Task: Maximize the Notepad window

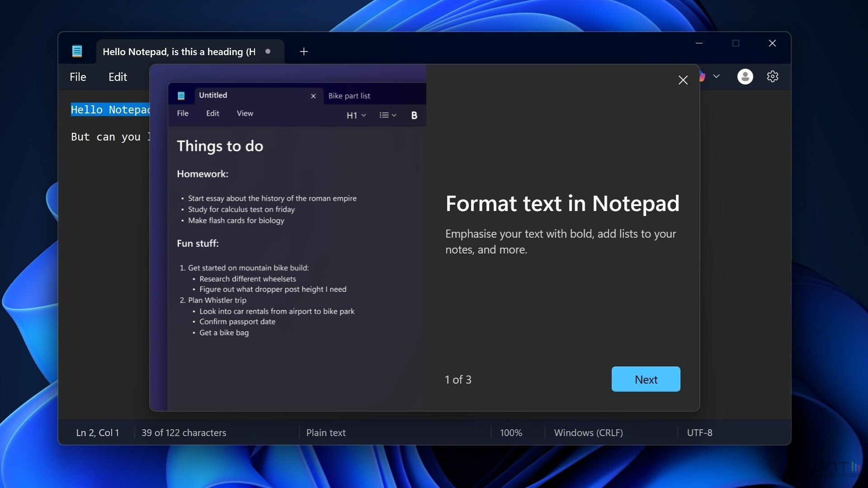Action: click(x=736, y=43)
